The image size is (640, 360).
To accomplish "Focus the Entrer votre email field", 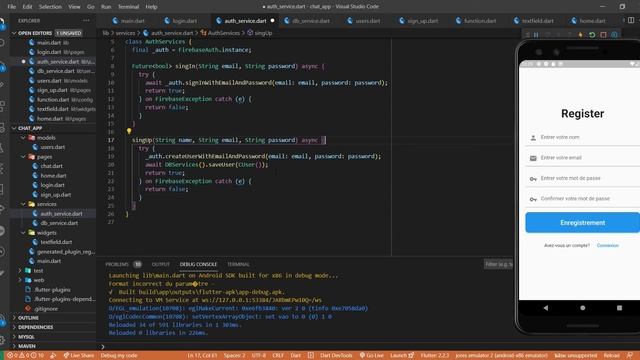I will [582, 158].
